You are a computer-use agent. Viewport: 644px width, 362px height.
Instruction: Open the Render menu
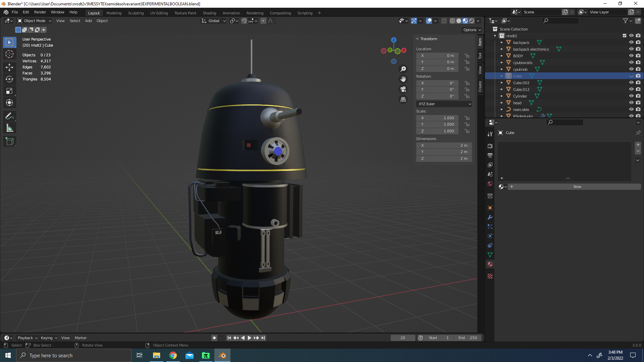click(x=40, y=12)
